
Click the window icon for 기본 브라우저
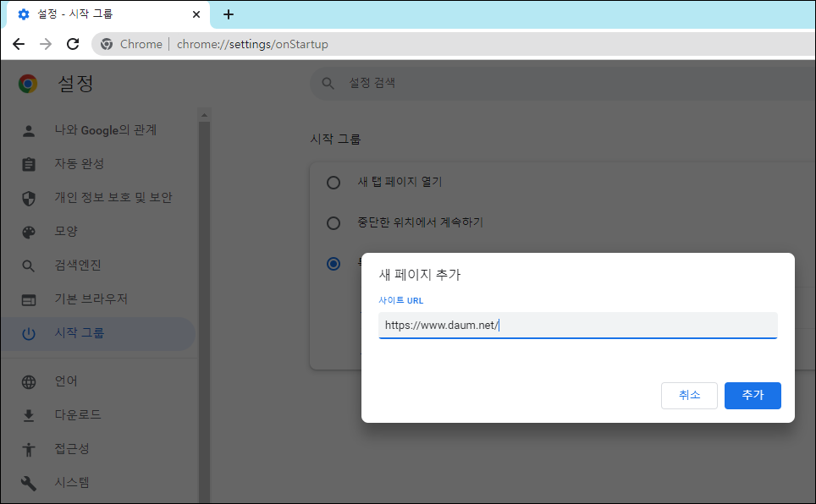coord(29,300)
